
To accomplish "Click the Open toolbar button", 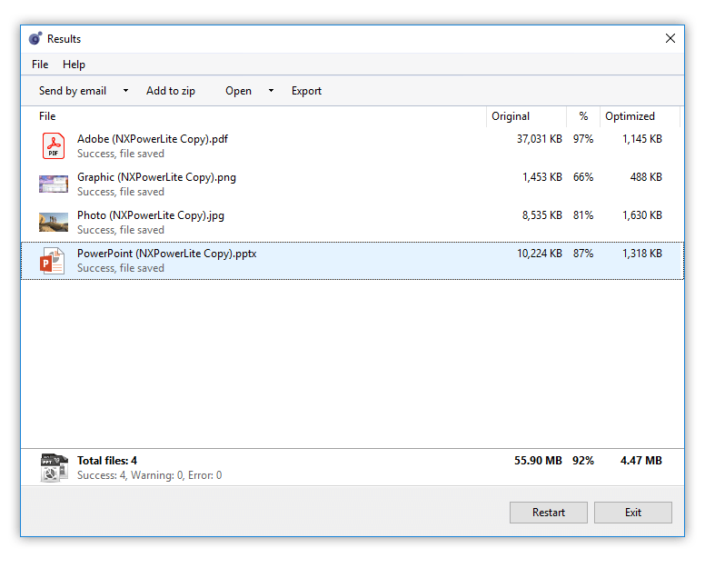I will pos(238,91).
